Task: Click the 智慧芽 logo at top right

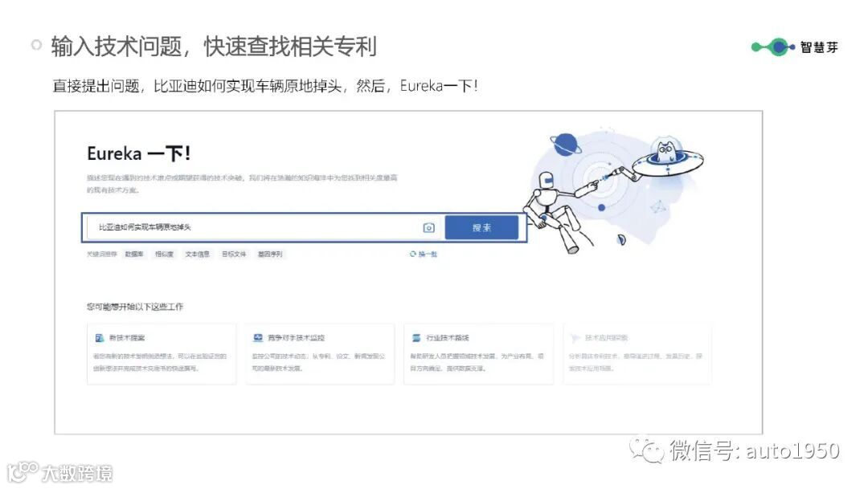Action: 794,47
